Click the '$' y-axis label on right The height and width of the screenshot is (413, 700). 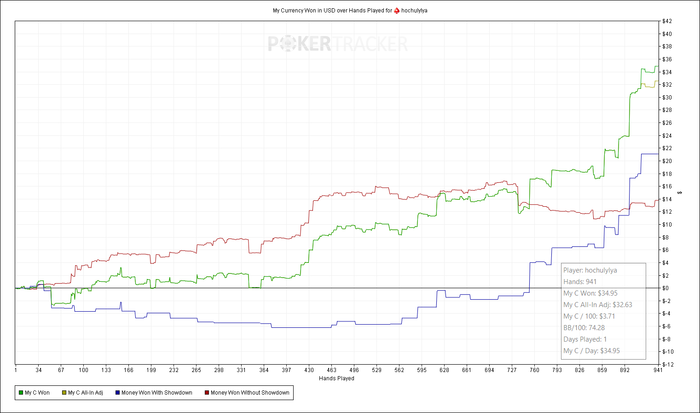click(680, 192)
